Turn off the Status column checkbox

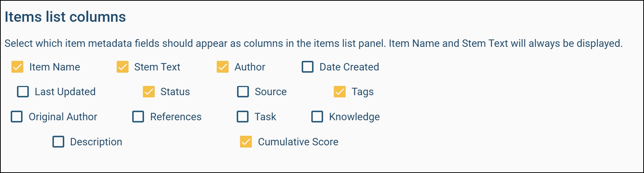[149, 91]
